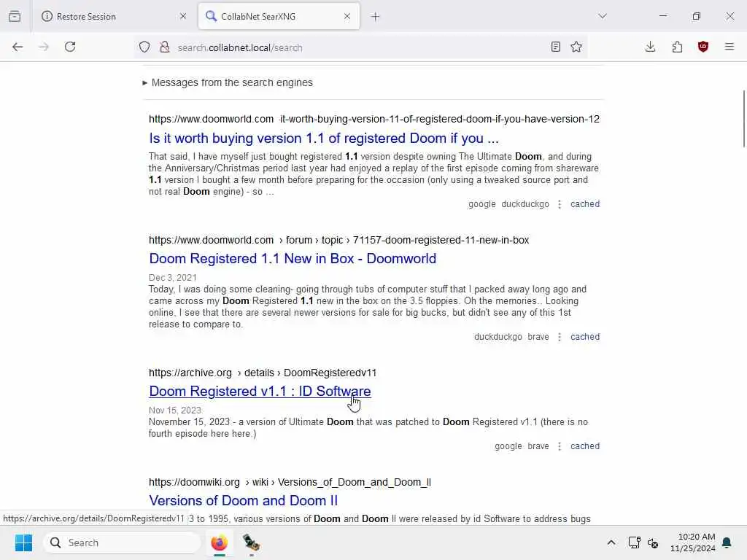This screenshot has width=747, height=560.
Task: Show hidden system tray icons
Action: click(611, 542)
